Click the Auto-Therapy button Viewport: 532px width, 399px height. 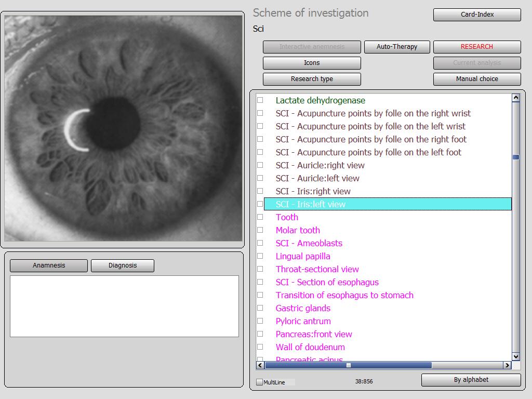point(397,47)
